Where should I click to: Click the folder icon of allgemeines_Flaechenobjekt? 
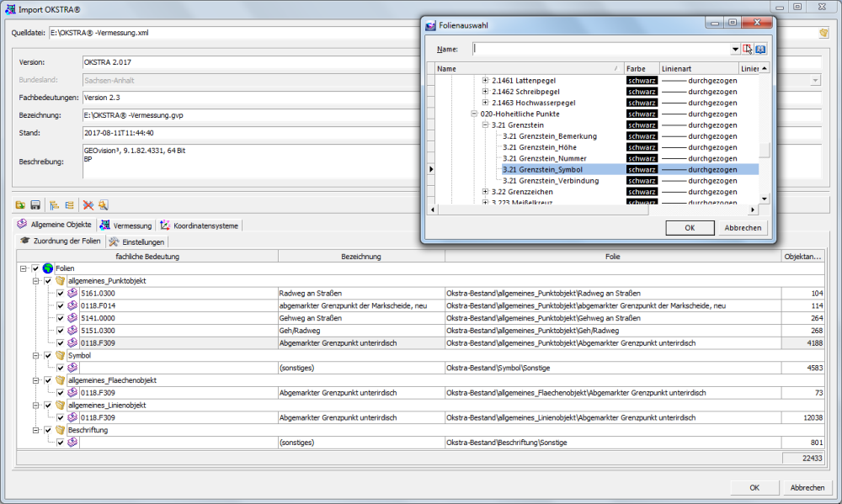60,380
